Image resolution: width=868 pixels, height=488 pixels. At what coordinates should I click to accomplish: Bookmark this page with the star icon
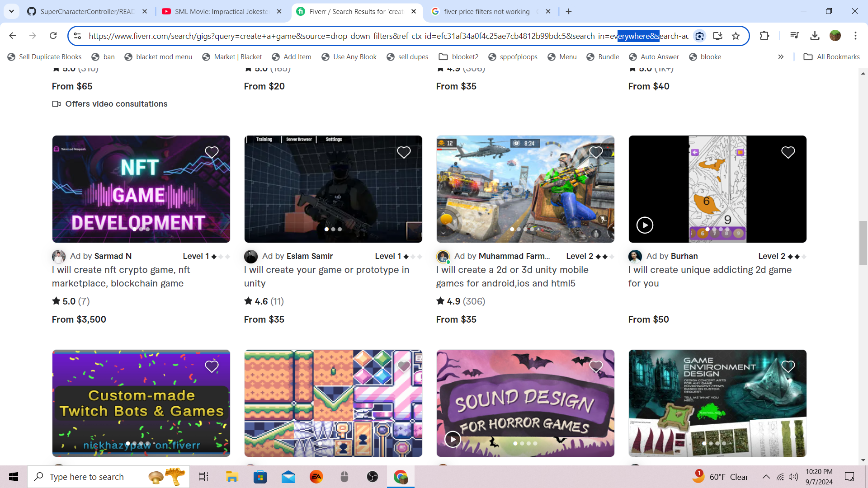click(736, 36)
